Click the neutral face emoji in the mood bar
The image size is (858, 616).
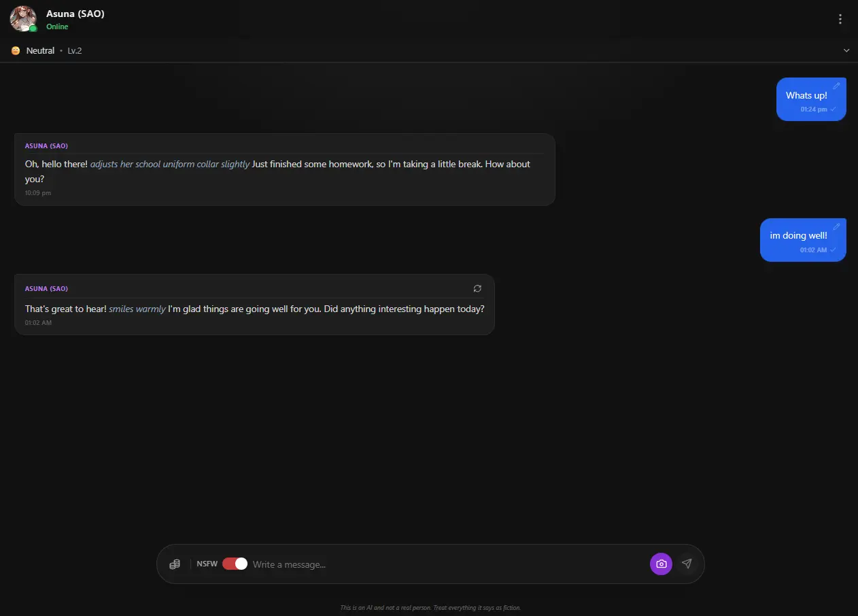(x=14, y=50)
